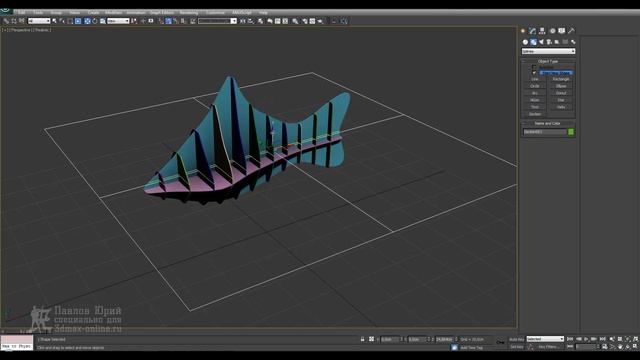This screenshot has width=640, height=360.
Task: Toggle Auto Key animation mode
Action: [516, 339]
